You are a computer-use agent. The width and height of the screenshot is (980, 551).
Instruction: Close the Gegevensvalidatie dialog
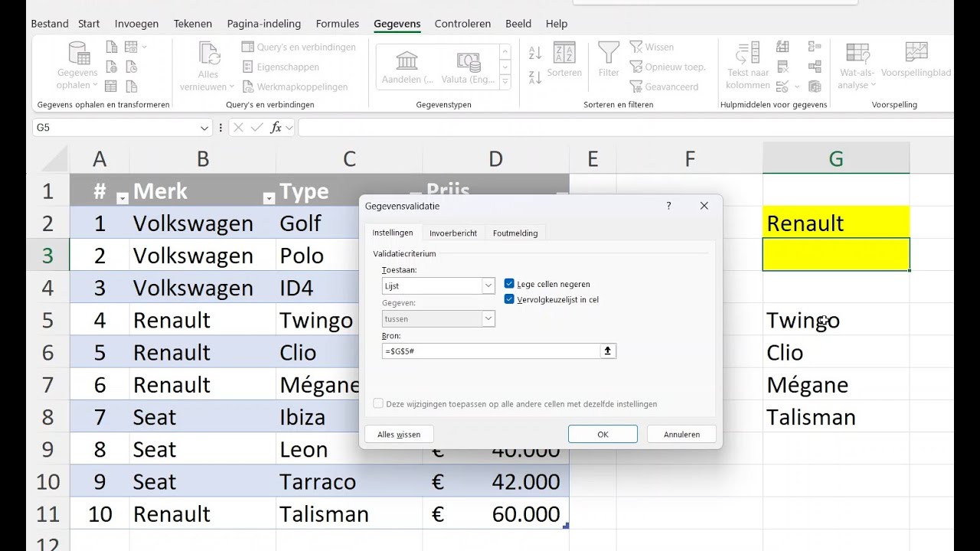point(704,206)
